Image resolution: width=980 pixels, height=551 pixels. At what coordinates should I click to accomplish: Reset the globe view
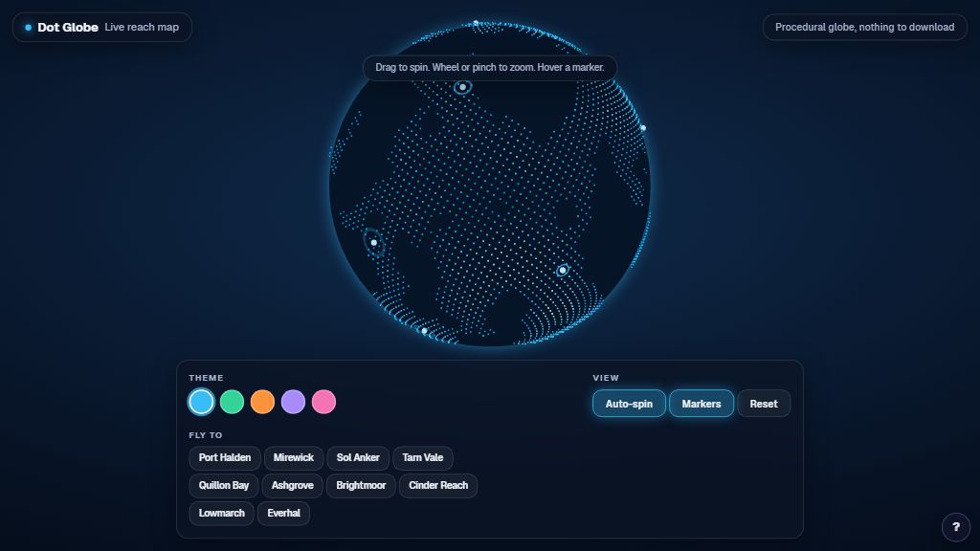tap(764, 404)
